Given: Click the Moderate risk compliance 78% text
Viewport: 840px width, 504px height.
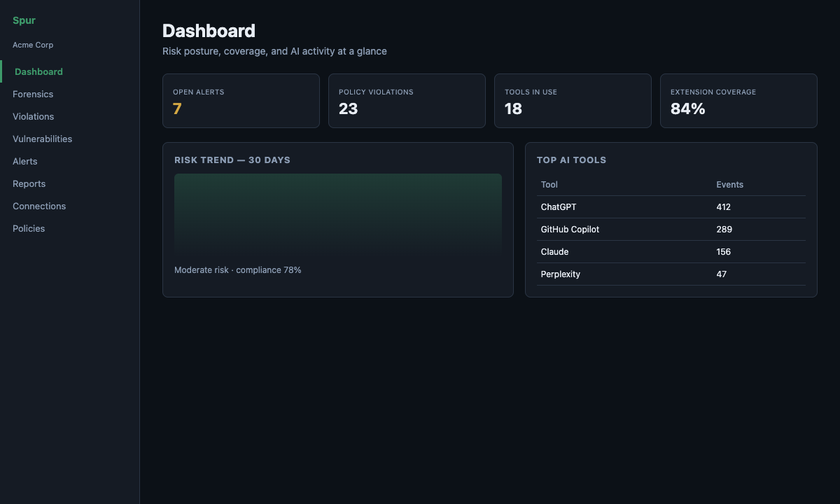Looking at the screenshot, I should pos(238,269).
